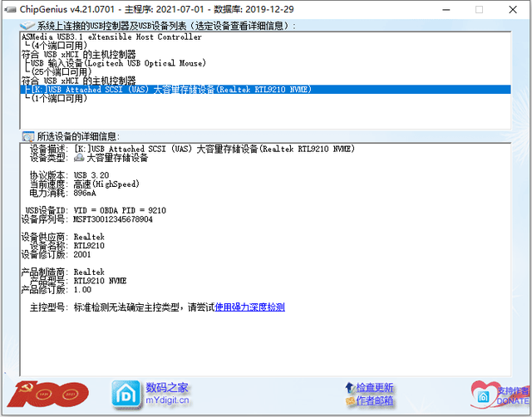Click the 设备修订版 value 2001
The height and width of the screenshot is (417, 532).
click(x=82, y=254)
